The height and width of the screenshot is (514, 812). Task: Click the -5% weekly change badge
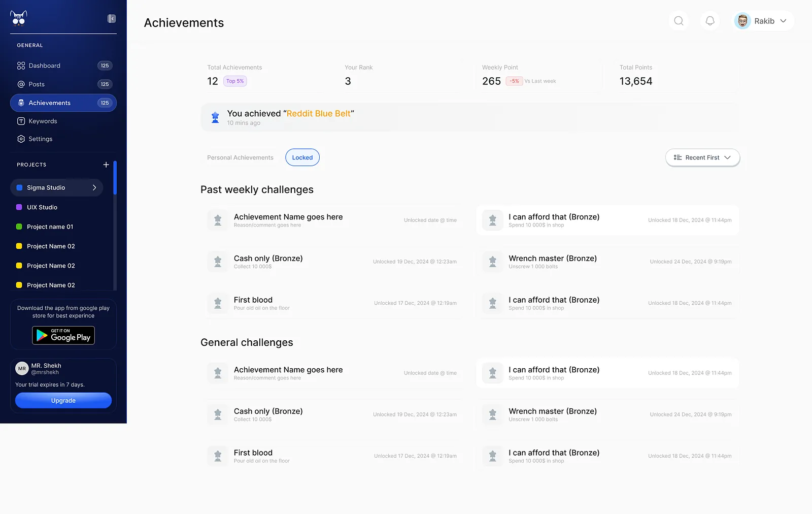click(x=515, y=81)
